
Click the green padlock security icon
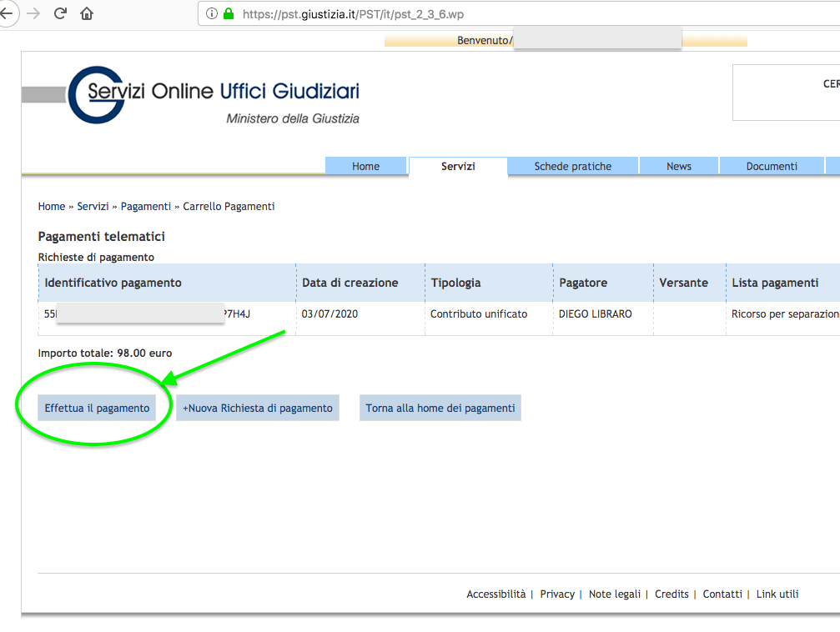pyautogui.click(x=229, y=13)
